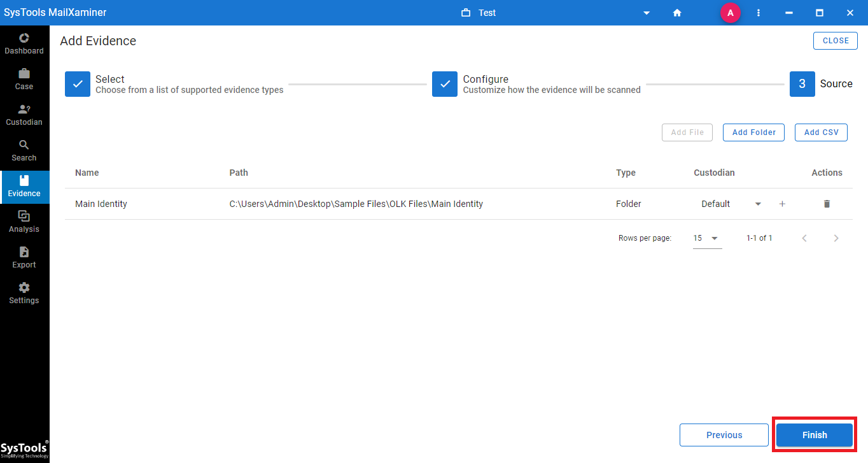Viewport: 868px width, 463px height.
Task: Click the Main Identity folder path text
Action: coord(356,204)
